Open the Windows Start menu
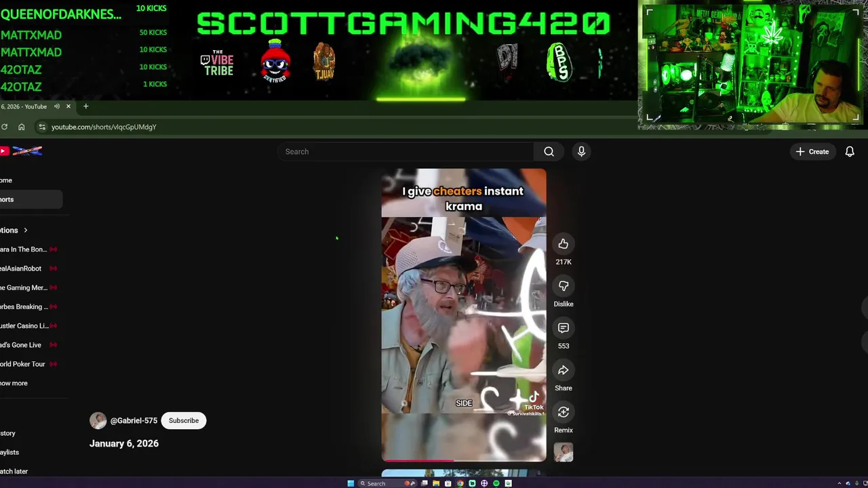Viewport: 868px width, 488px height. click(x=351, y=483)
